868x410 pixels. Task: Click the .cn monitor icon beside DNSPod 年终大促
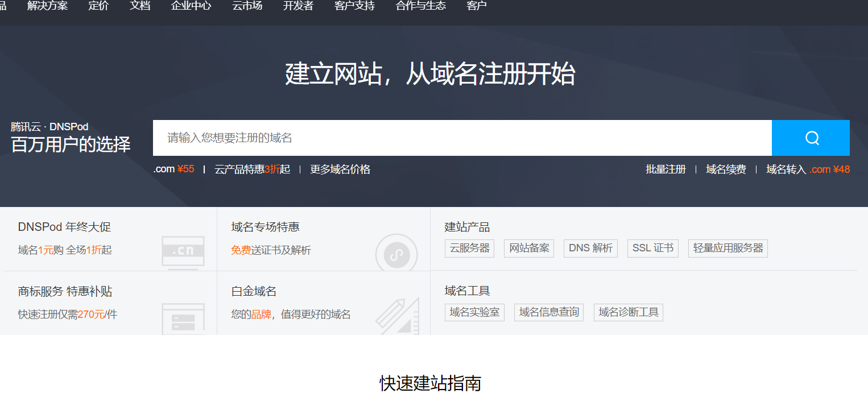(183, 251)
